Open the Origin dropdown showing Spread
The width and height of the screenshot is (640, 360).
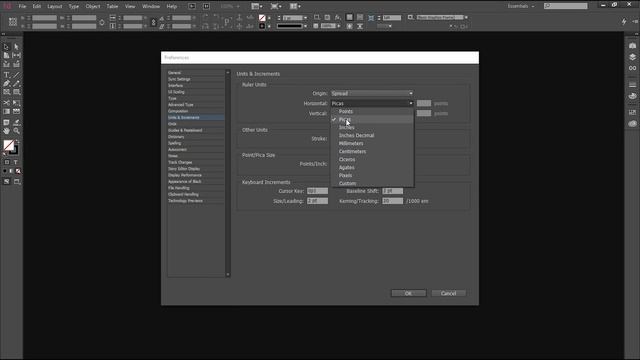coord(372,93)
